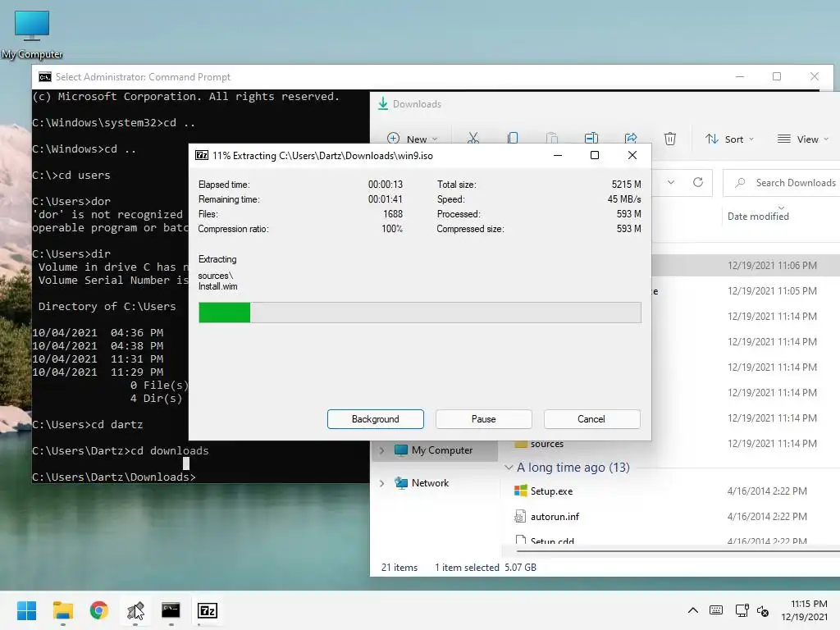Select the Setup.exe file
Viewport: 840px width, 630px height.
click(551, 491)
